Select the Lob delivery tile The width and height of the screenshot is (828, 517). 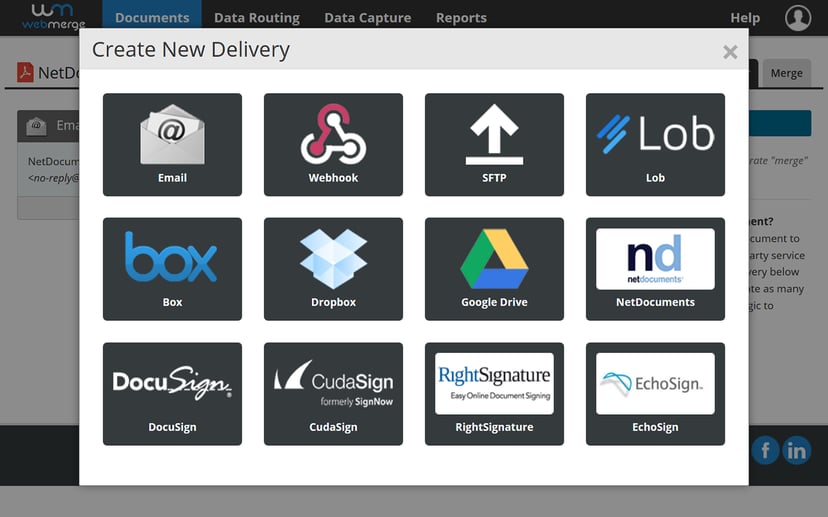coord(655,145)
